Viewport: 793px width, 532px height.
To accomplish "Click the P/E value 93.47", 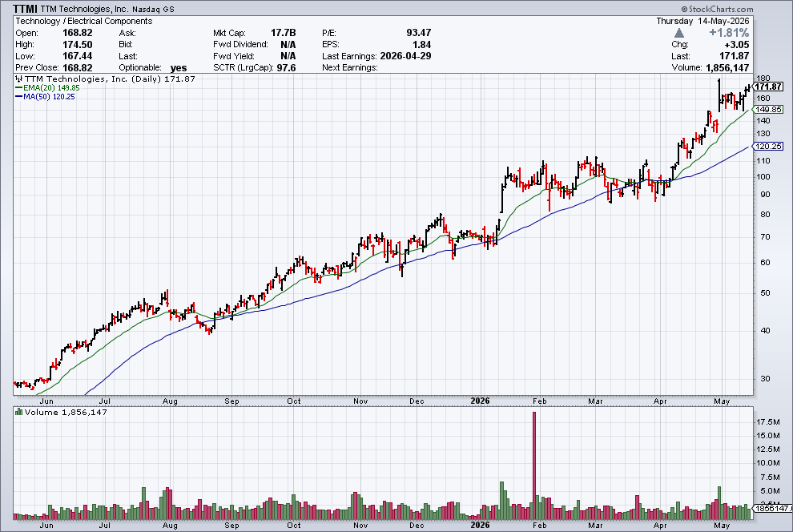I will point(419,33).
